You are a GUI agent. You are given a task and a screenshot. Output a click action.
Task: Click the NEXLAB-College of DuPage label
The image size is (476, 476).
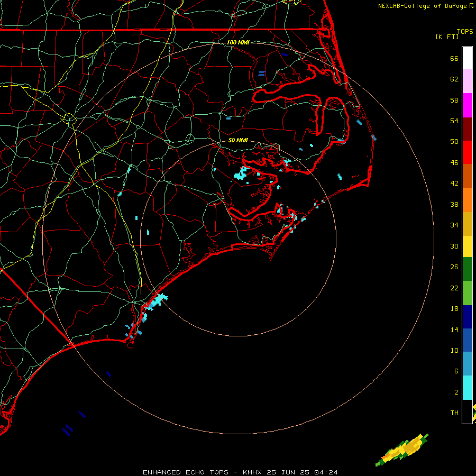click(x=422, y=6)
